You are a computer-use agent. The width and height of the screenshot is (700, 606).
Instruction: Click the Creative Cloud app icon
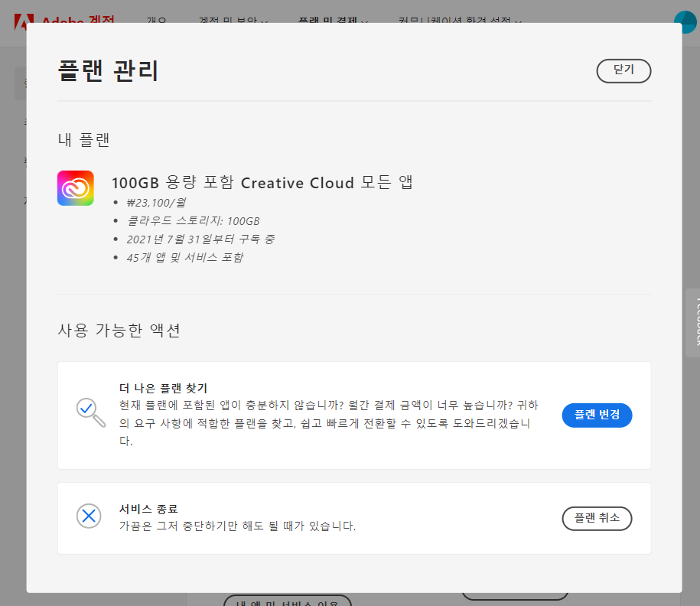point(76,188)
